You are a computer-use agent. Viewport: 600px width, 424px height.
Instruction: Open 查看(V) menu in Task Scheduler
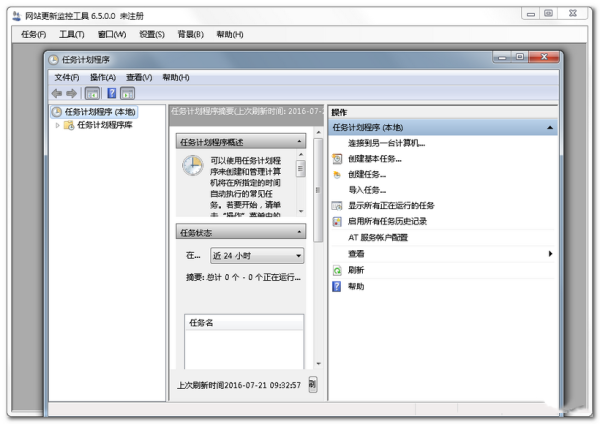[139, 78]
